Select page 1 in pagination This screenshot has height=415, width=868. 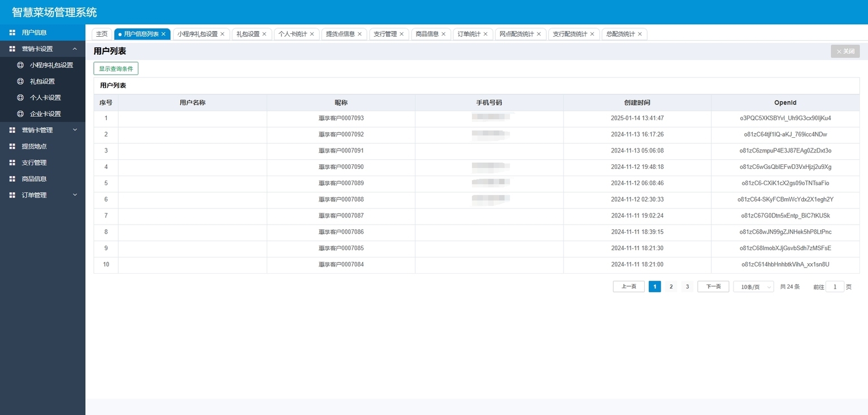(655, 287)
